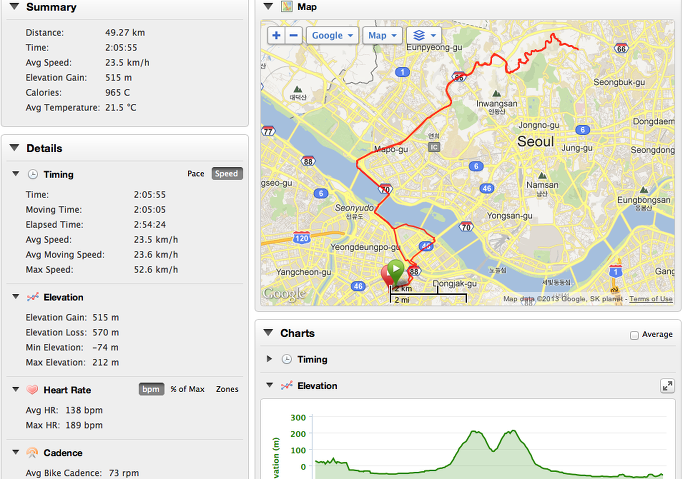This screenshot has height=479, width=683.
Task: Click the Cadence icon in Details
Action: (x=32, y=453)
